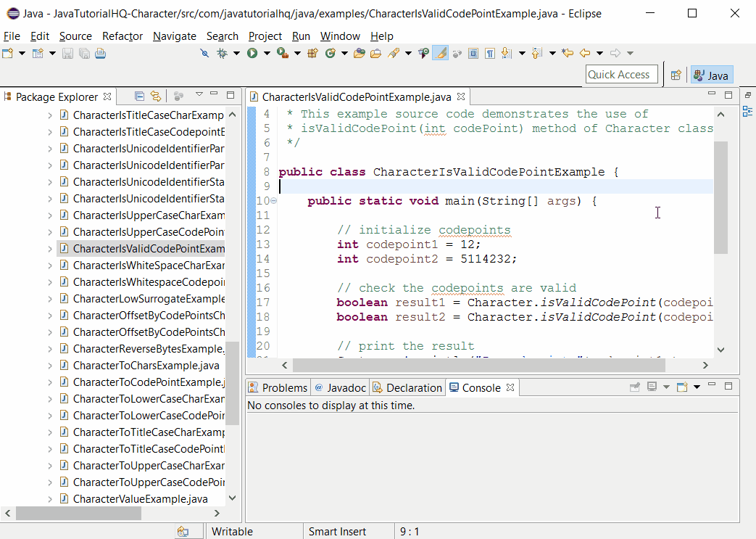Image resolution: width=756 pixels, height=539 pixels.
Task: Toggle Show Whitespace Characters pilcrow icon
Action: pyautogui.click(x=490, y=53)
